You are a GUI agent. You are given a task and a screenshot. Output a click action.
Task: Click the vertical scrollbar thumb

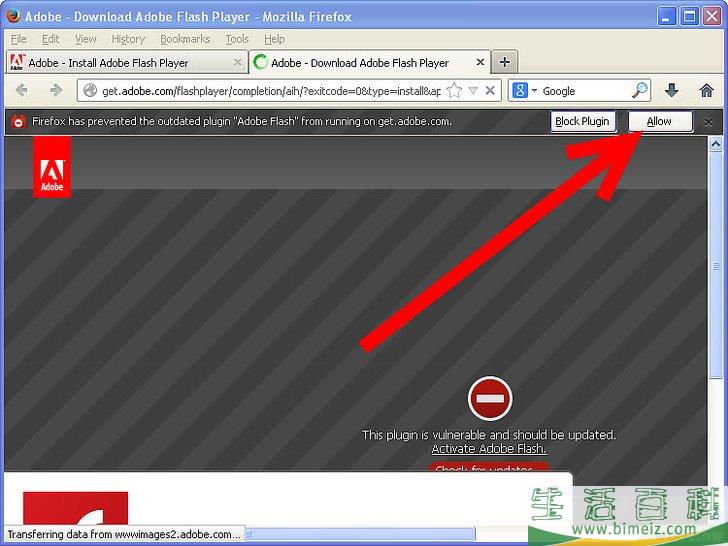point(715,265)
